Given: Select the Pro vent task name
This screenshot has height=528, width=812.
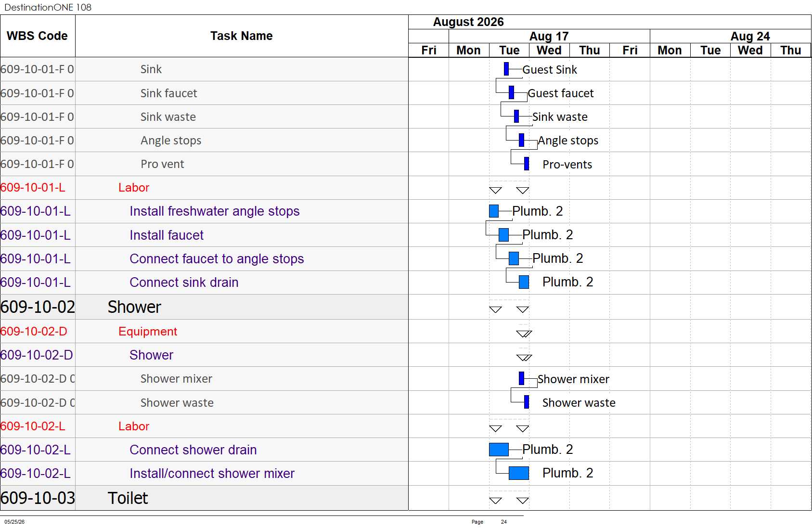Looking at the screenshot, I should click(162, 164).
